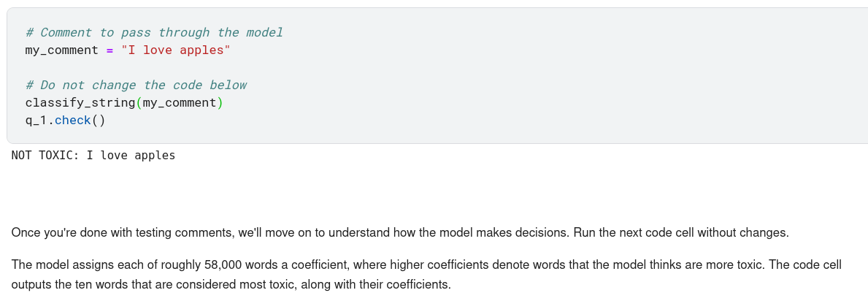This screenshot has width=868, height=301.
Task: Click the green closing parenthesis after my_comment
Action: (220, 102)
